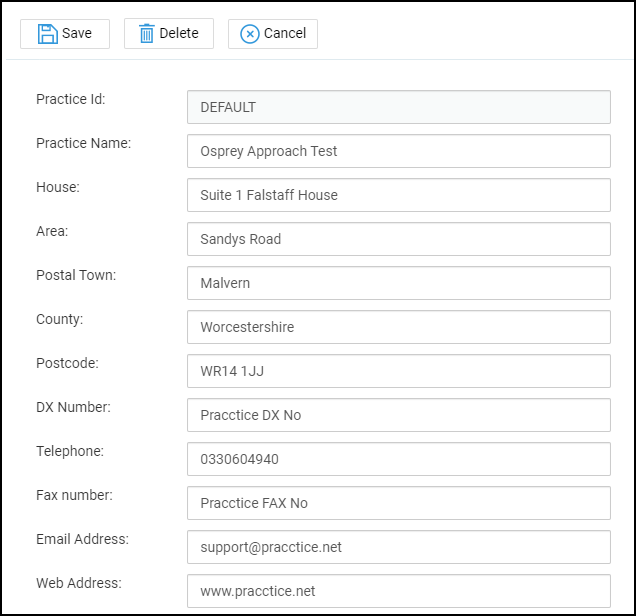Select the Fax number input field
636x616 pixels.
398,503
